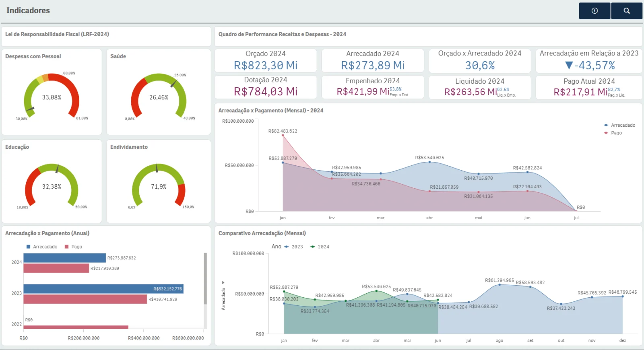Click the Pago legend marker in monthly chart
The height and width of the screenshot is (350, 644).
coord(606,133)
